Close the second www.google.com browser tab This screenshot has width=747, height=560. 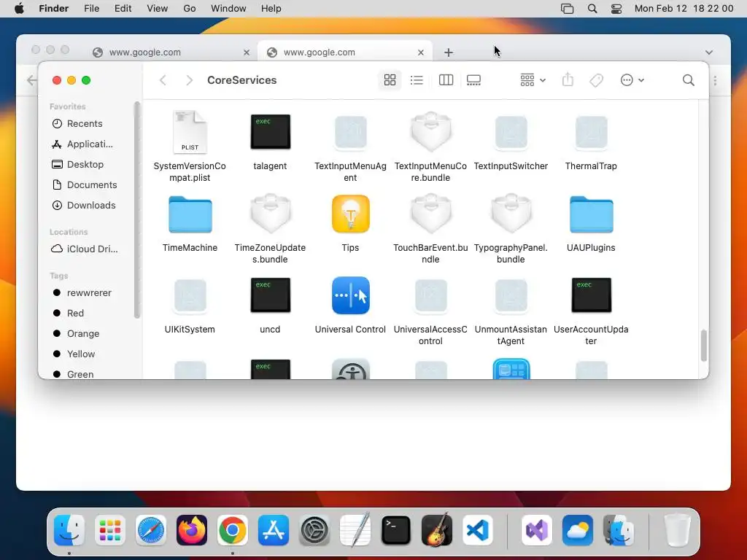[421, 52]
